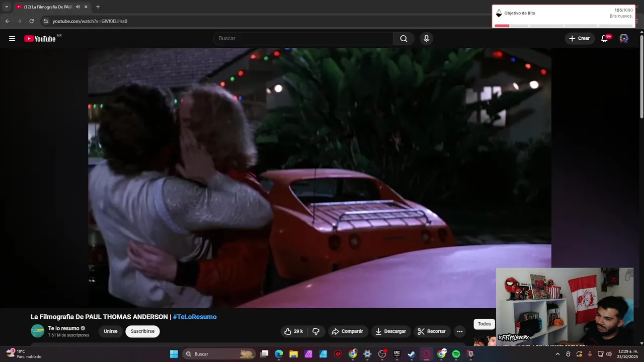
Task: Open clock showing 12:29 a. m.
Action: tap(628, 354)
